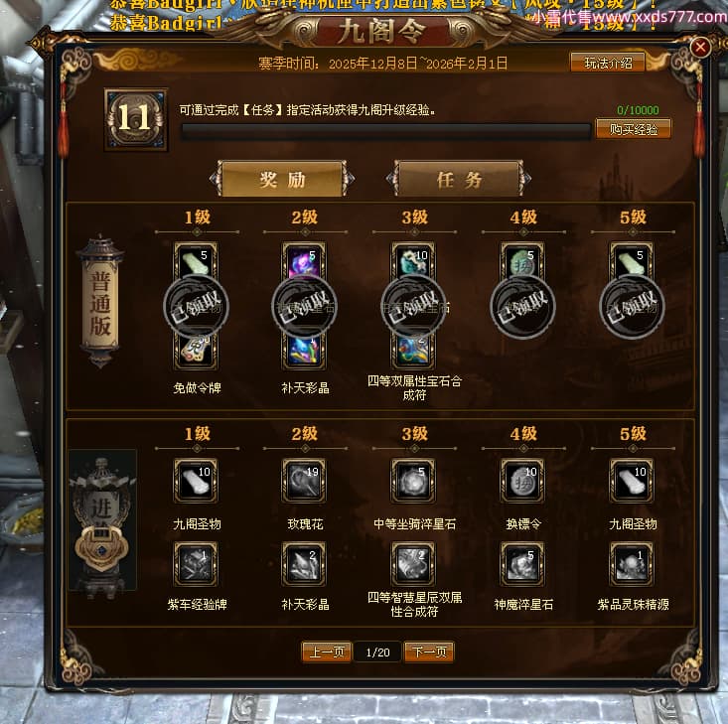Click the level 11 badge
The image size is (728, 724).
(136, 119)
